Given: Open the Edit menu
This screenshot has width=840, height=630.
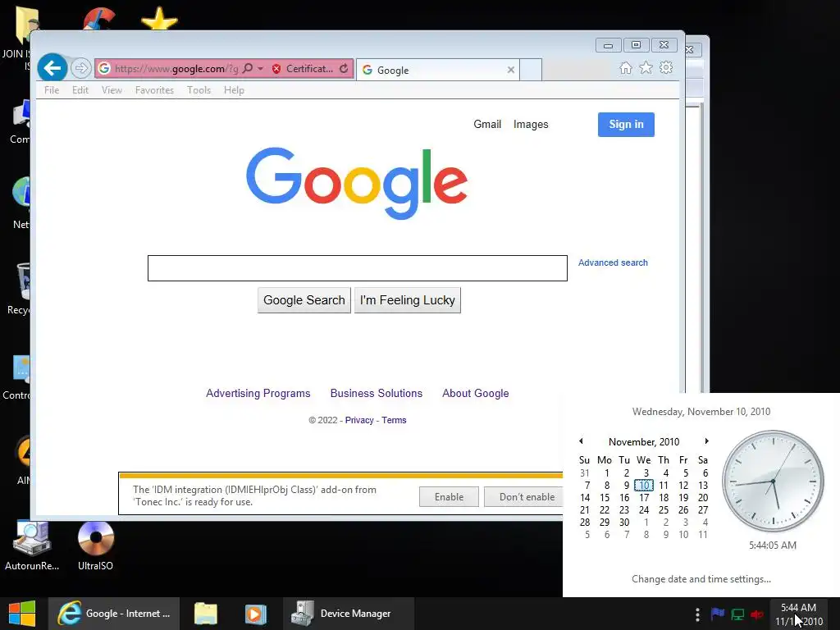Looking at the screenshot, I should coord(80,90).
